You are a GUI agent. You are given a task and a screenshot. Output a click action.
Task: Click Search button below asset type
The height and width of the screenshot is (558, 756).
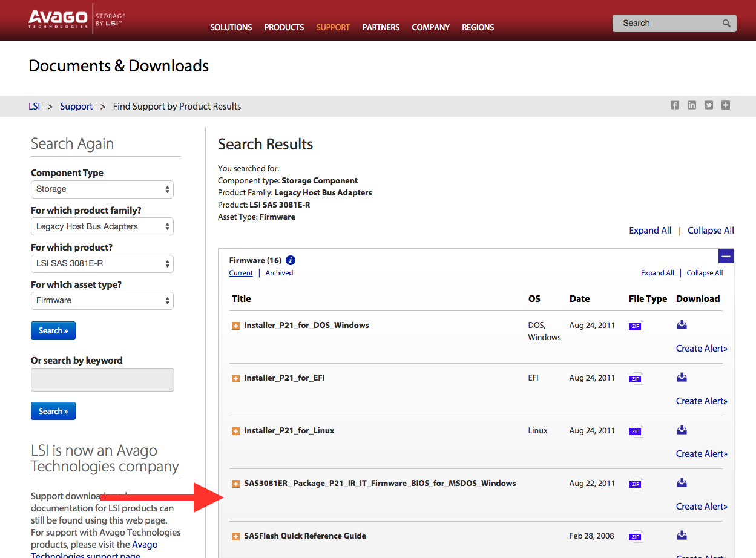pos(53,330)
